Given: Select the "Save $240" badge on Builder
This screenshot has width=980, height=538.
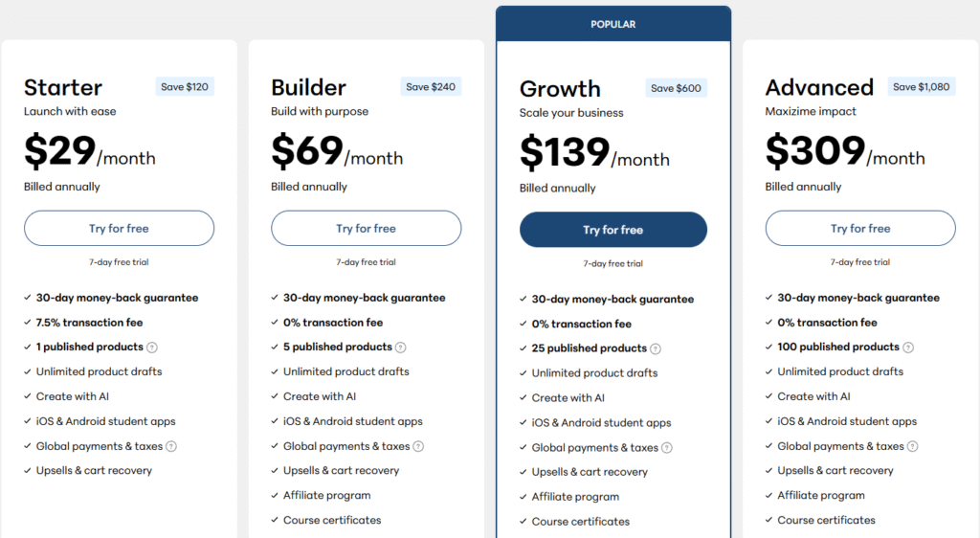Looking at the screenshot, I should [x=431, y=87].
